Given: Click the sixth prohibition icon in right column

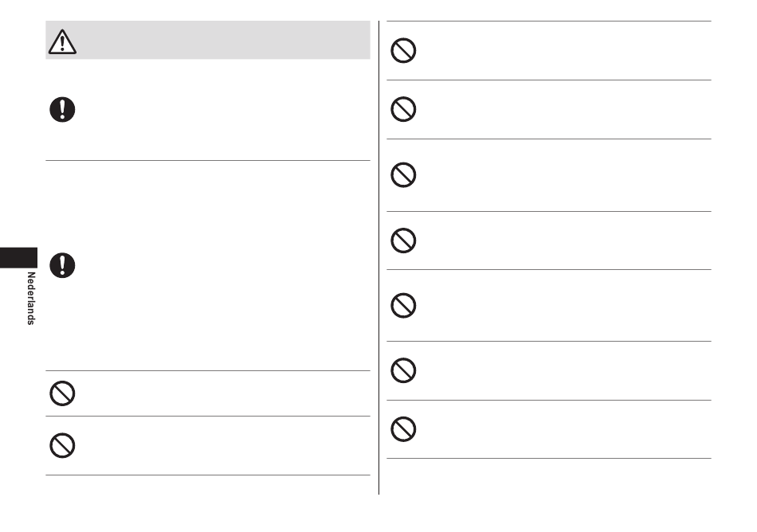Looking at the screenshot, I should 403,370.
